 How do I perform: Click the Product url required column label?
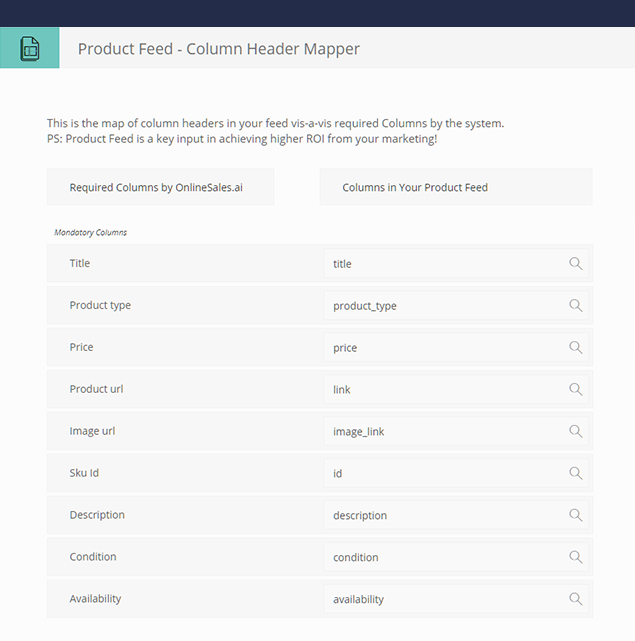pos(96,389)
